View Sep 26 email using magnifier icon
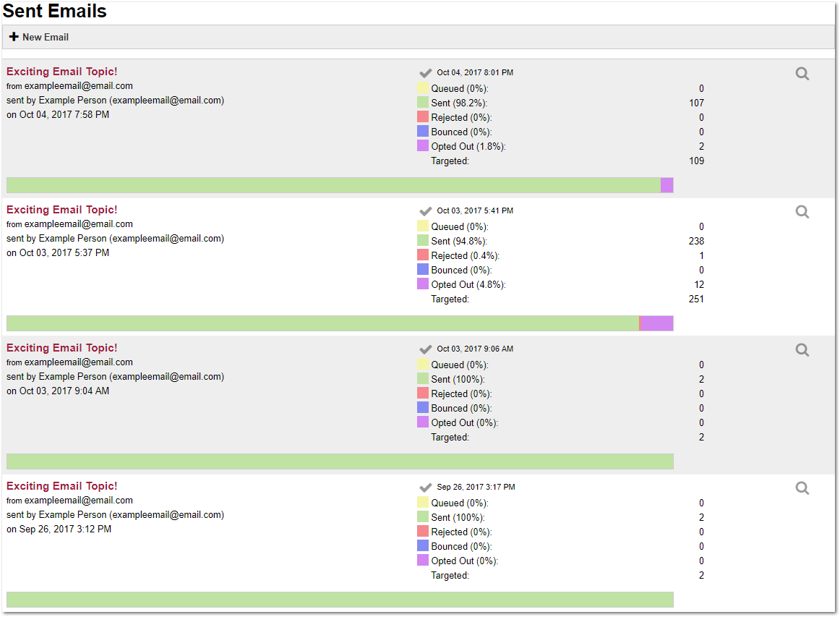The width and height of the screenshot is (840, 617). click(802, 488)
